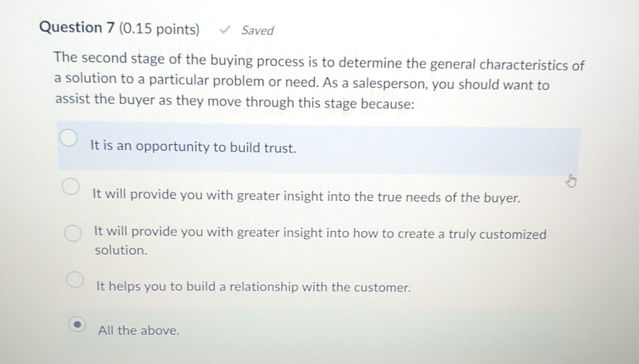Click the Question 7 heading
The height and width of the screenshot is (364, 639).
click(x=76, y=27)
